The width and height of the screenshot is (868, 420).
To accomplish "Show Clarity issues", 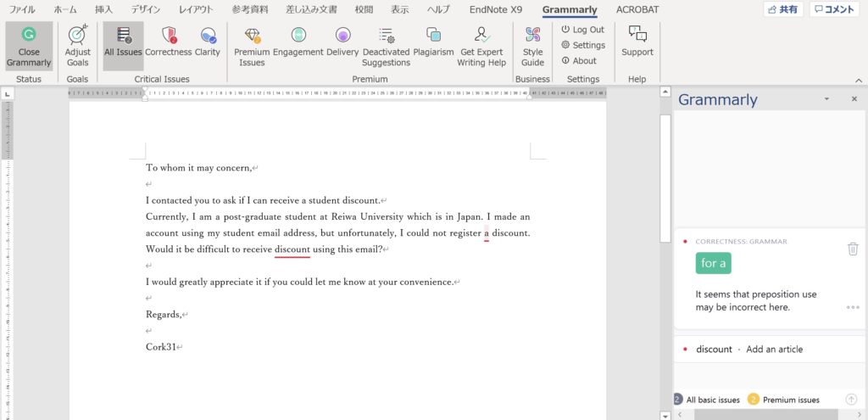I will click(x=208, y=42).
